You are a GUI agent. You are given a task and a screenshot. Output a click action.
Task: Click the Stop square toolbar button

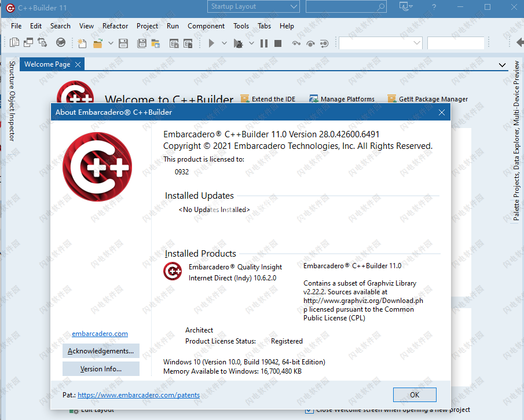coord(278,43)
